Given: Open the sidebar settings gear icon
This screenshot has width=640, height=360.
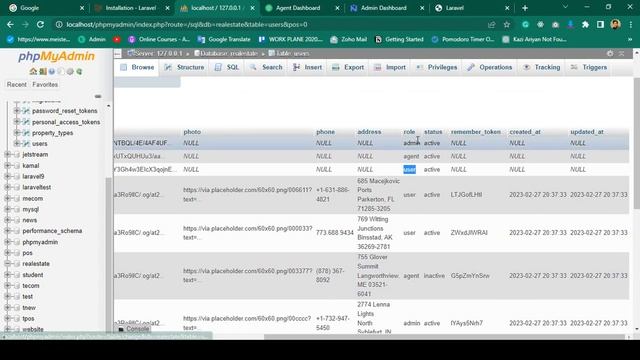Looking at the screenshot, I should point(70,71).
